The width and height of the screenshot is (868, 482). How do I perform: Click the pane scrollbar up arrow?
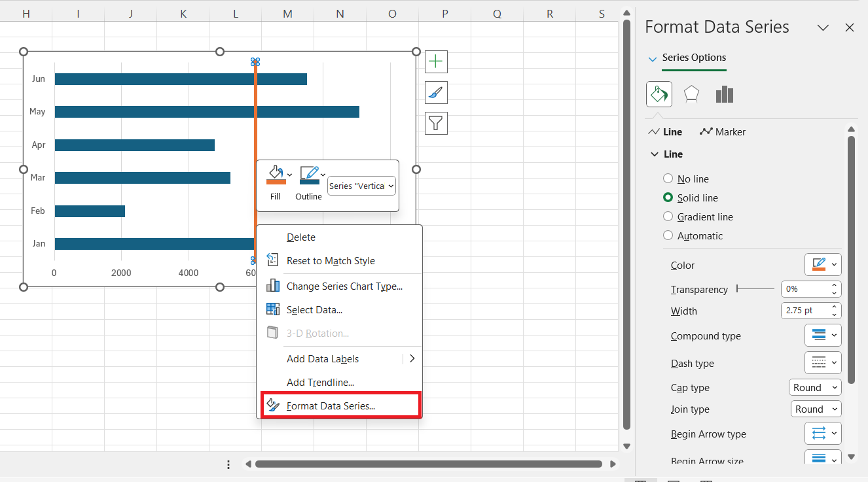click(851, 129)
